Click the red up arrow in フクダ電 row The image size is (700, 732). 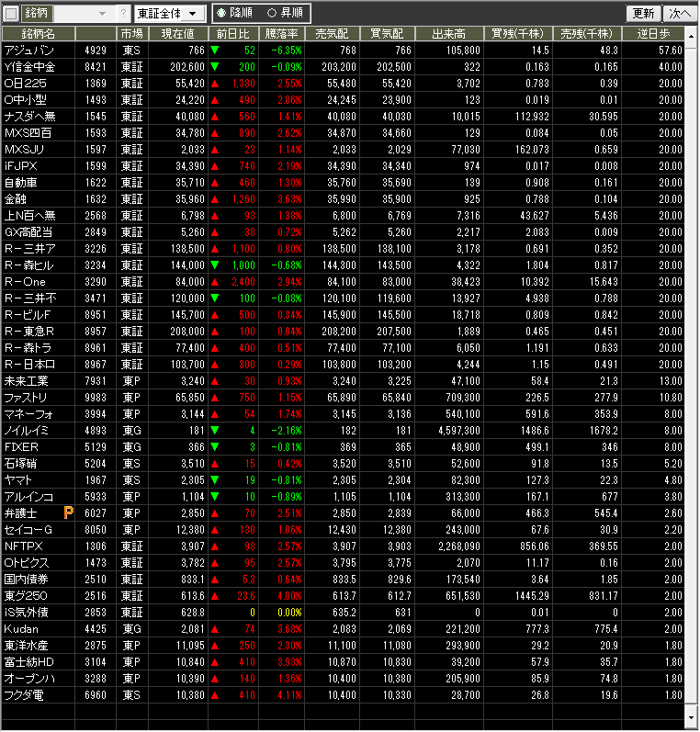[x=215, y=694]
